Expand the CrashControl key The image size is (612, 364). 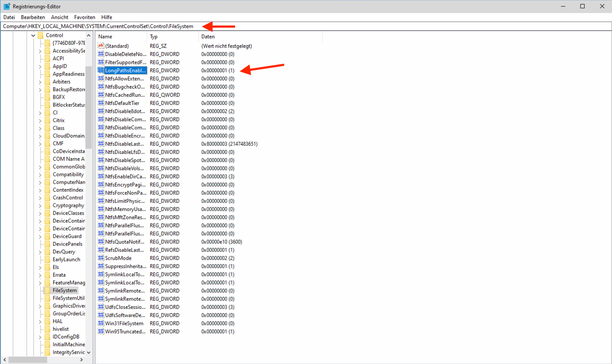[40, 198]
